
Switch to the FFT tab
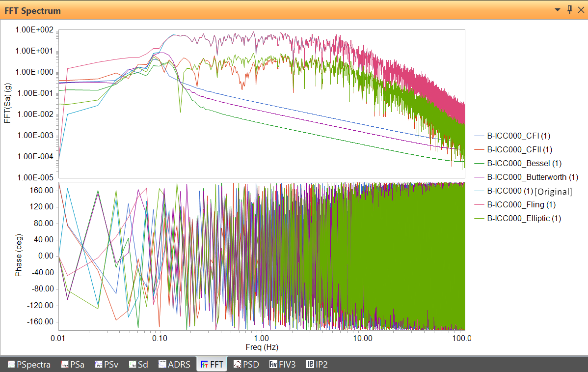coord(212,365)
